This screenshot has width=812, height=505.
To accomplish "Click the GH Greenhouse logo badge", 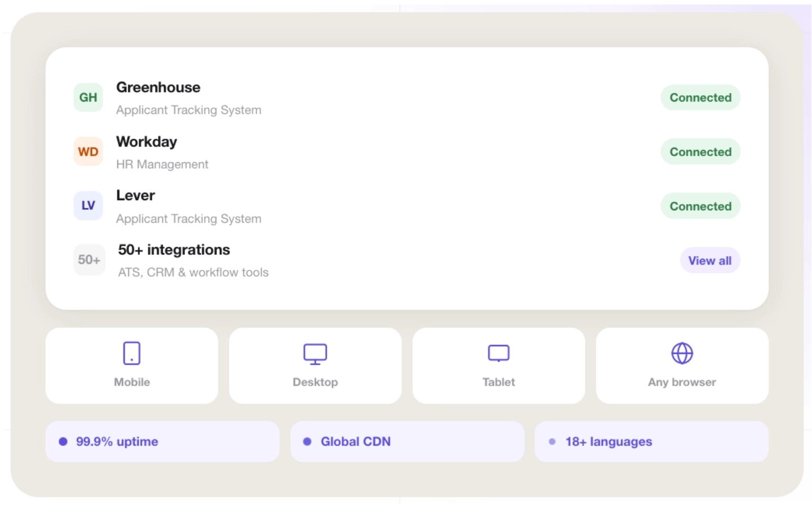I will [88, 98].
